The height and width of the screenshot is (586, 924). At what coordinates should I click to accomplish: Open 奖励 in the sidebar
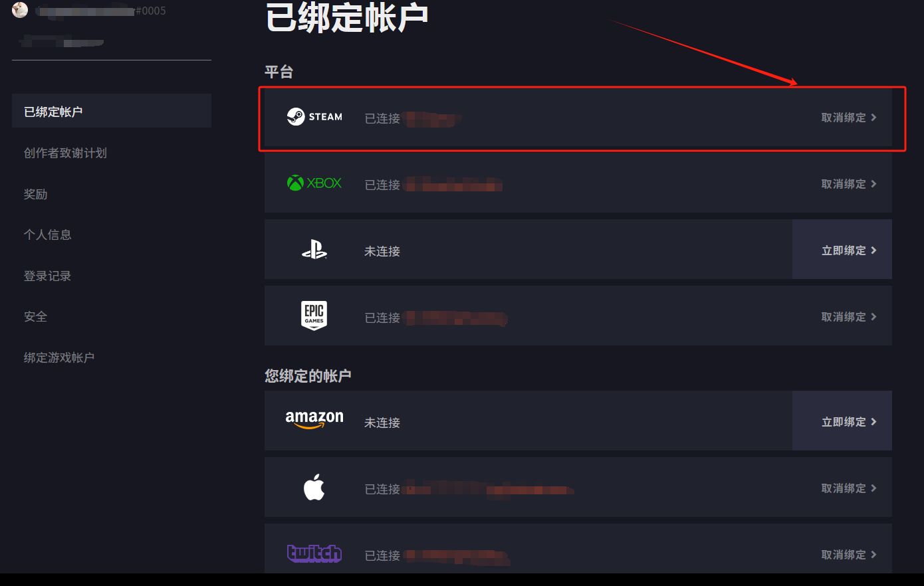coord(36,194)
